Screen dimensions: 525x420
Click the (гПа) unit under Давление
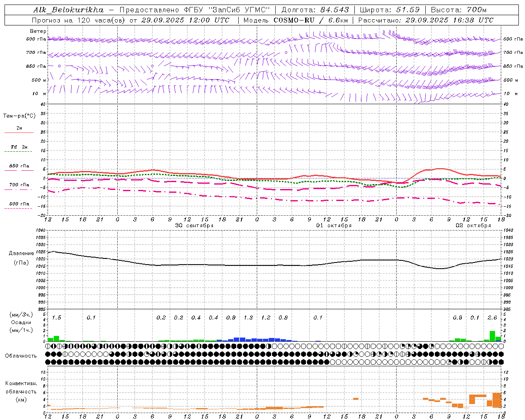coord(21,263)
